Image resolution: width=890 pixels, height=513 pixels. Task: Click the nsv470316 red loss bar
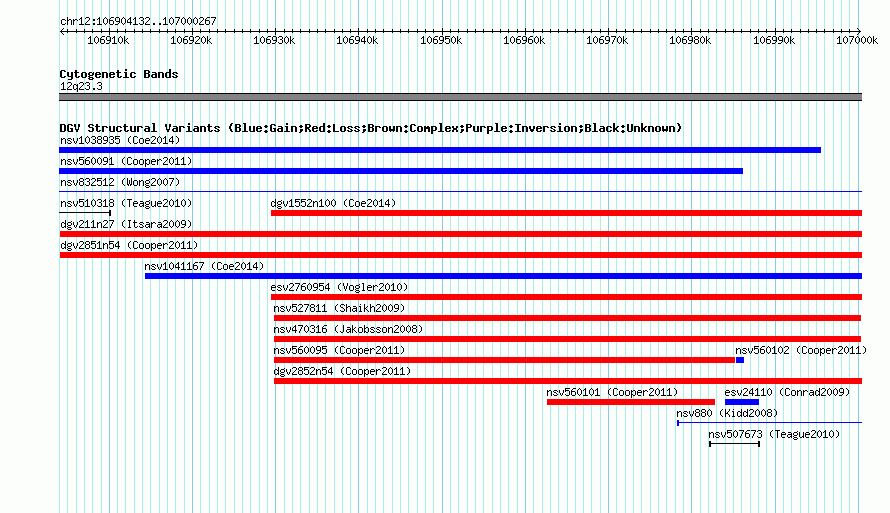568,339
